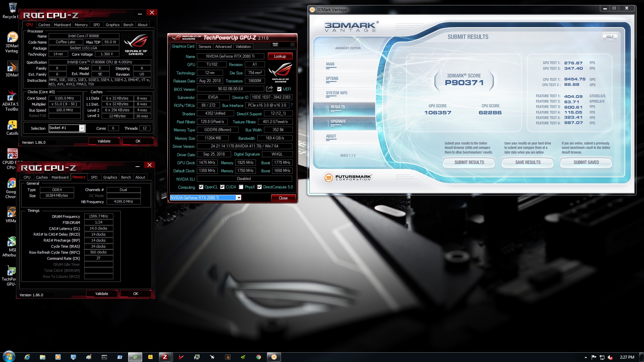
Task: Open the Sensors tab in GPU-Z
Action: (205, 47)
